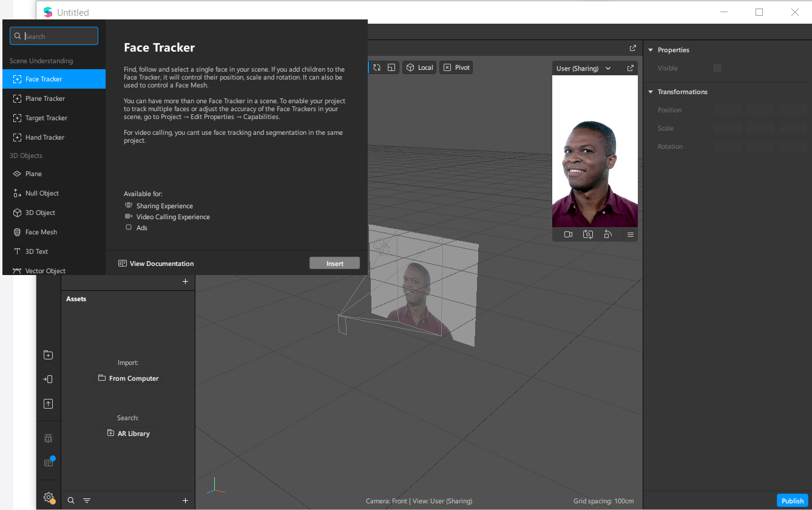Select the camera plane showing the face in viewport
This screenshot has height=510, width=812.
point(423,285)
